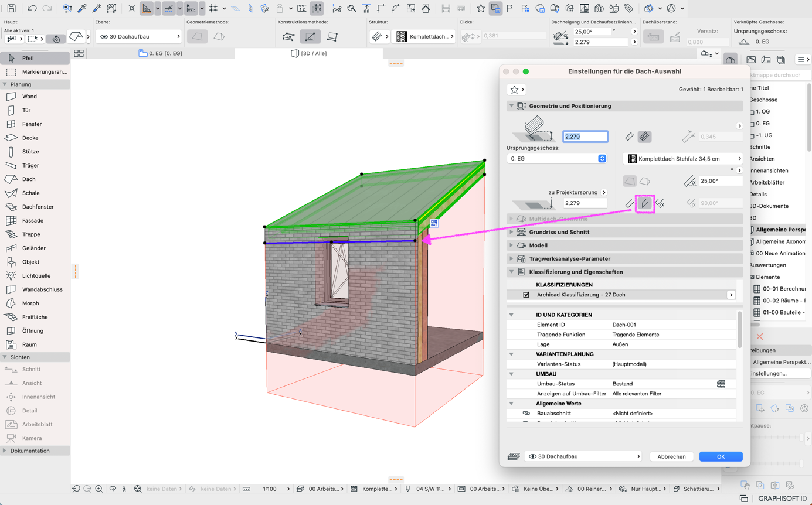The image size is (812, 505).
Task: Edit the roof height 2,279 field
Action: click(585, 137)
